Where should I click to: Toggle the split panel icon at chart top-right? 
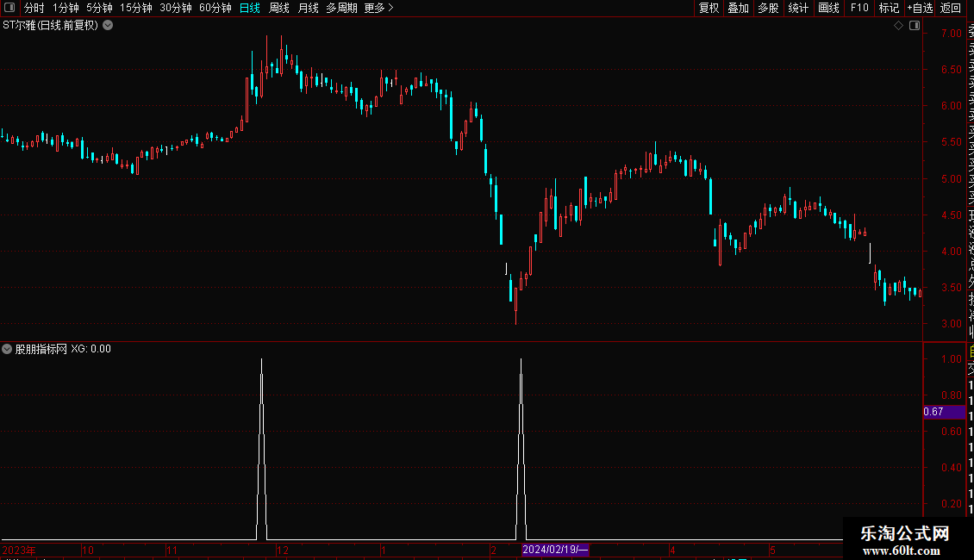915,26
